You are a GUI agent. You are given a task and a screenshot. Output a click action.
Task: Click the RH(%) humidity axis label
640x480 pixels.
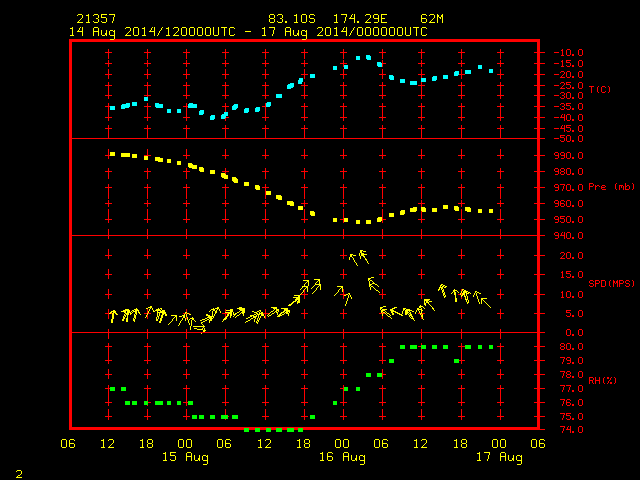602,380
